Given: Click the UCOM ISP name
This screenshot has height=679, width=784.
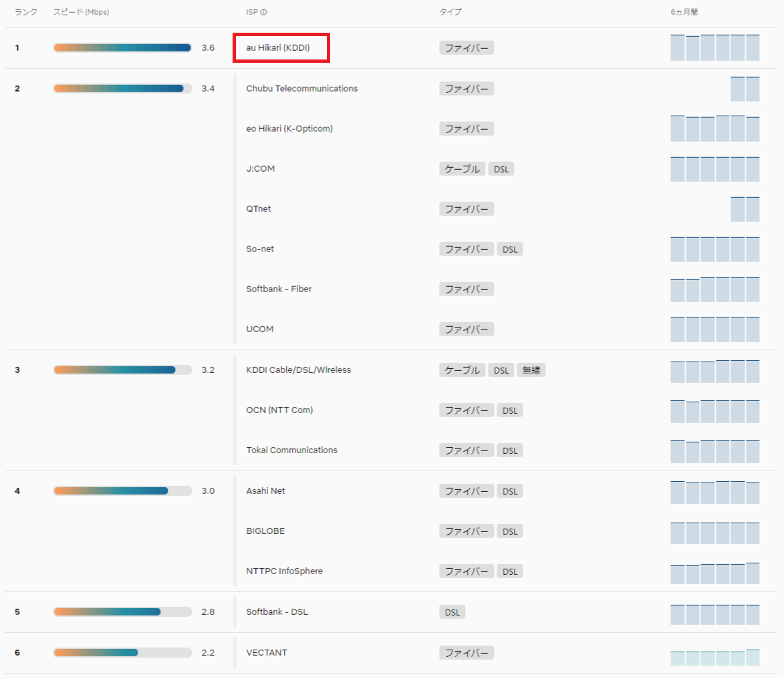Looking at the screenshot, I should tap(260, 329).
